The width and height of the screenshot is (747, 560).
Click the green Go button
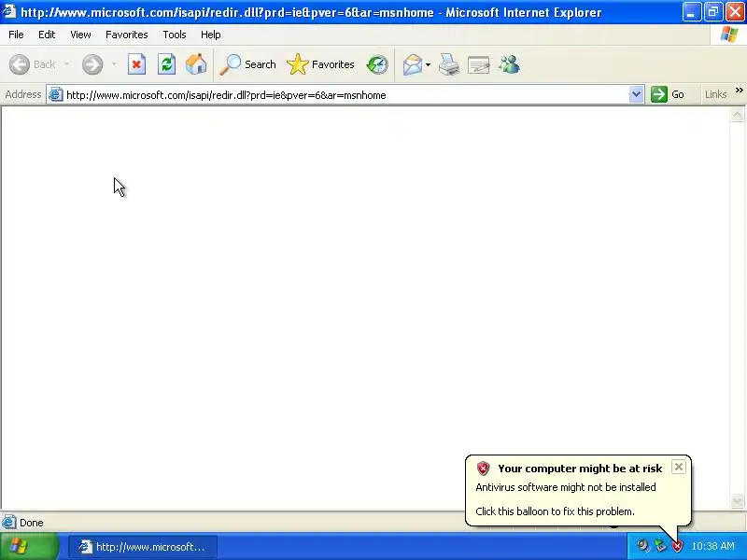[x=668, y=94]
